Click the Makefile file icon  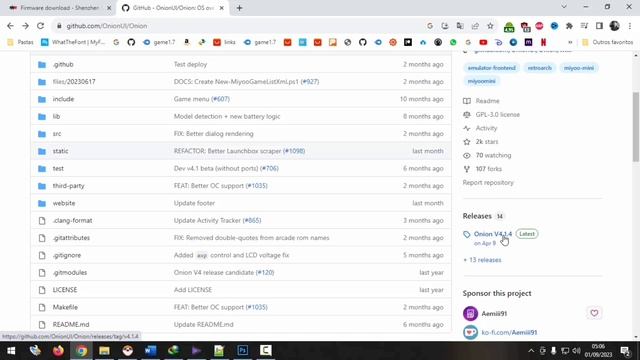42,307
